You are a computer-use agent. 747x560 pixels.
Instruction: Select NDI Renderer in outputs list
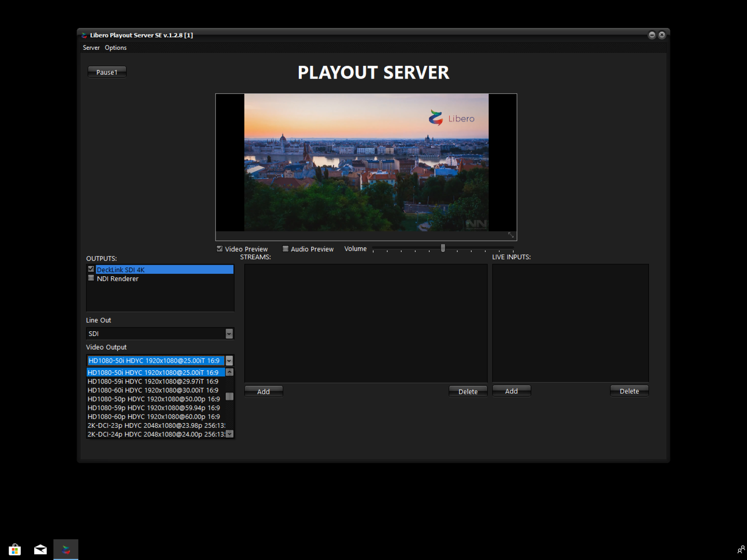117,278
